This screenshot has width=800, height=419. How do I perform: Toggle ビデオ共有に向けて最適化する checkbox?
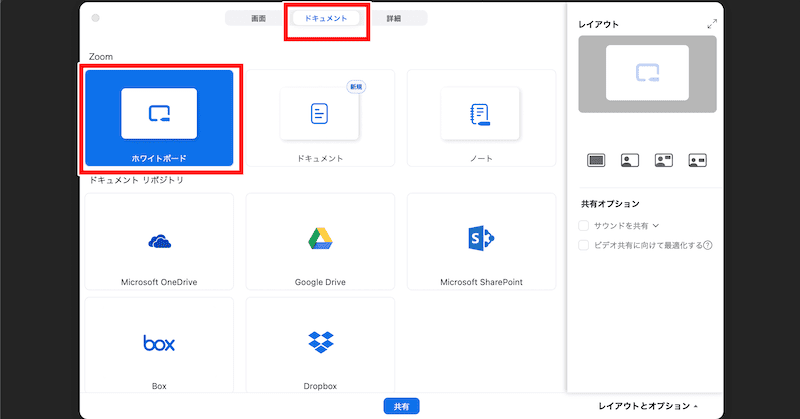point(585,244)
